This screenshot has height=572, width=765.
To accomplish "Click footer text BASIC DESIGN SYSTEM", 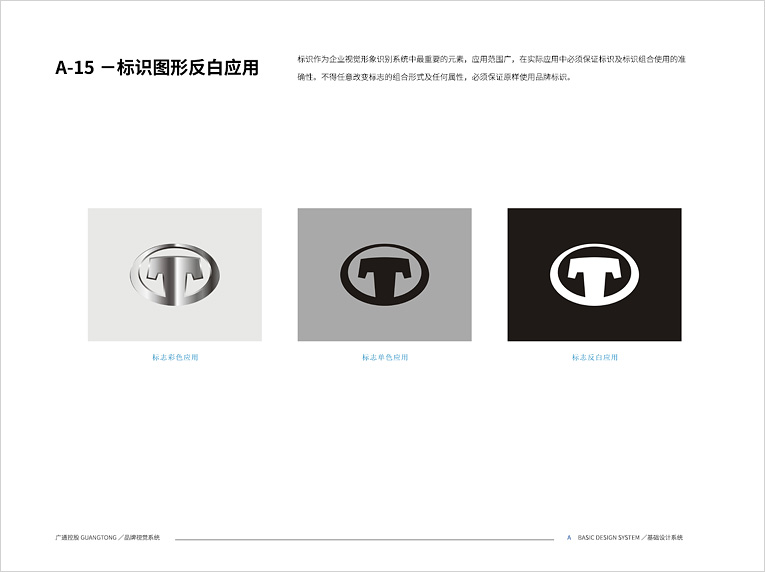I will (x=608, y=537).
